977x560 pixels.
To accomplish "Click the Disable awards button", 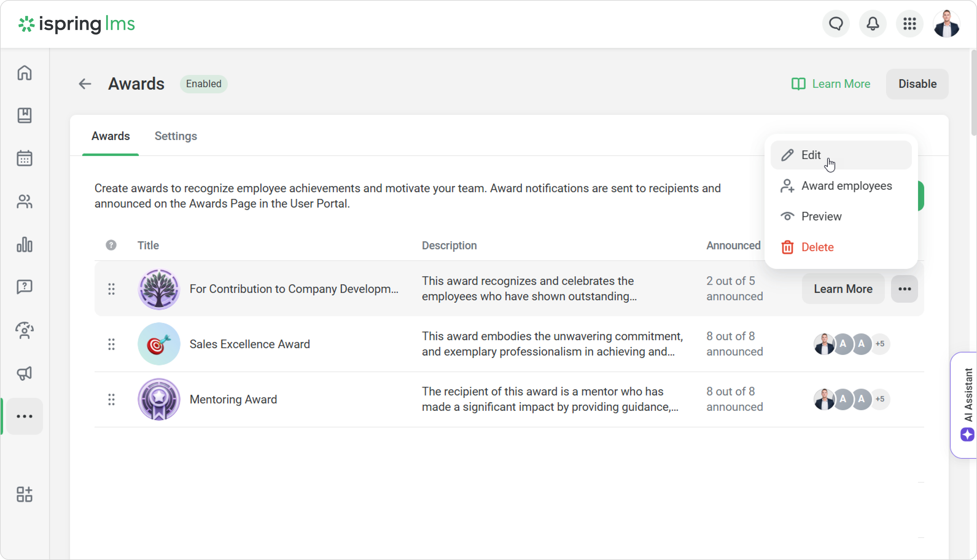I will (917, 84).
